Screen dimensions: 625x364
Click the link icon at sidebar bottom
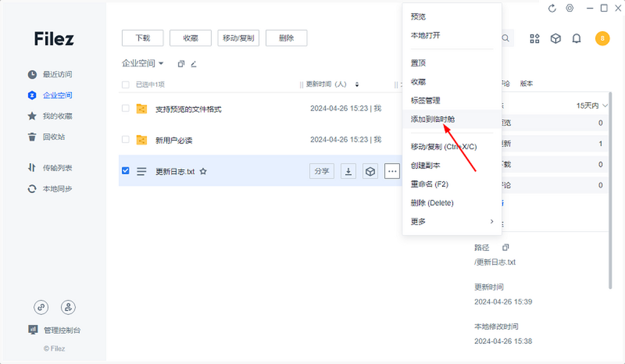[x=41, y=307]
